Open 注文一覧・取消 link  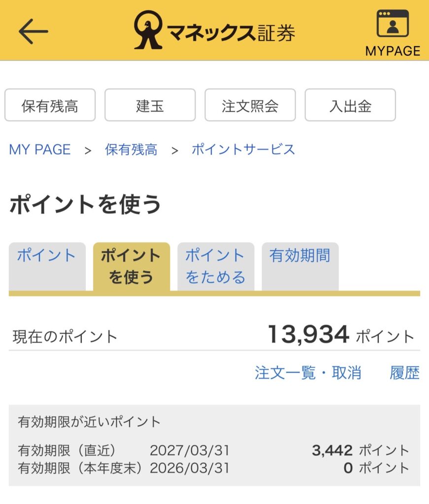308,373
